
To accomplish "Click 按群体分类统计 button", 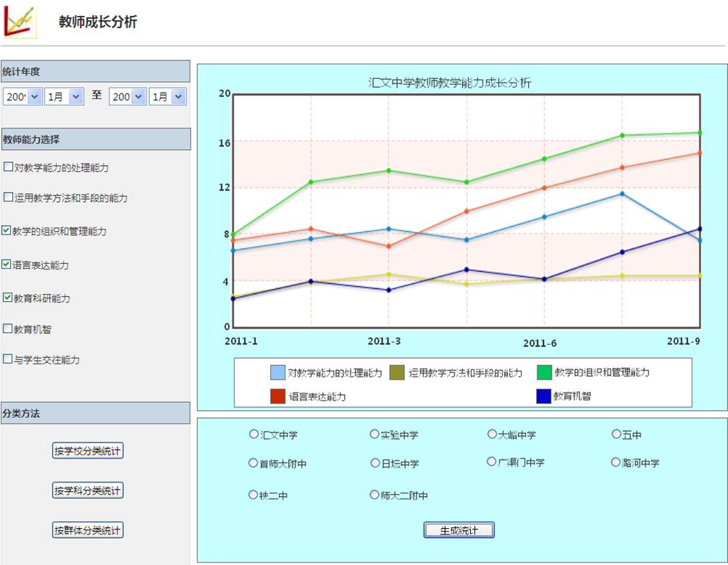I will (x=88, y=530).
